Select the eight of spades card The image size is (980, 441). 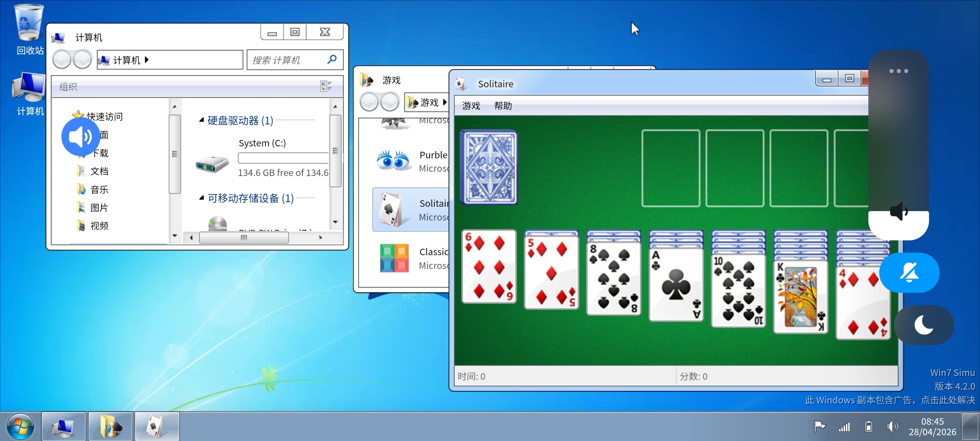click(x=614, y=279)
